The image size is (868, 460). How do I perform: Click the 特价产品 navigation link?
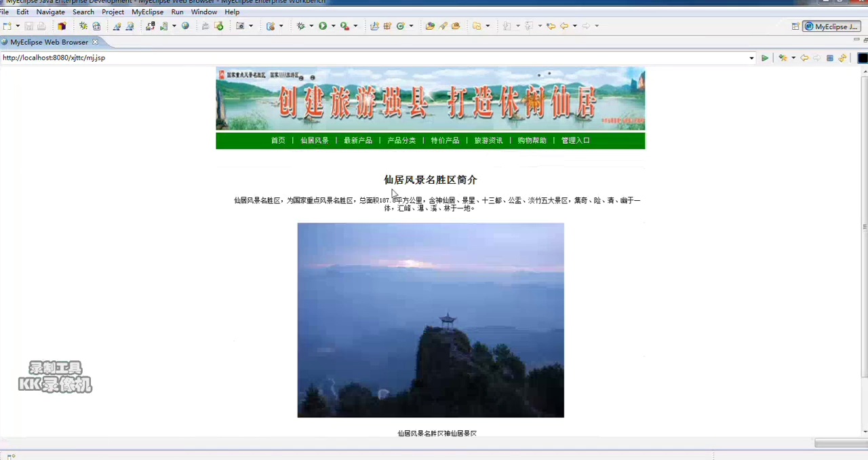pyautogui.click(x=445, y=141)
